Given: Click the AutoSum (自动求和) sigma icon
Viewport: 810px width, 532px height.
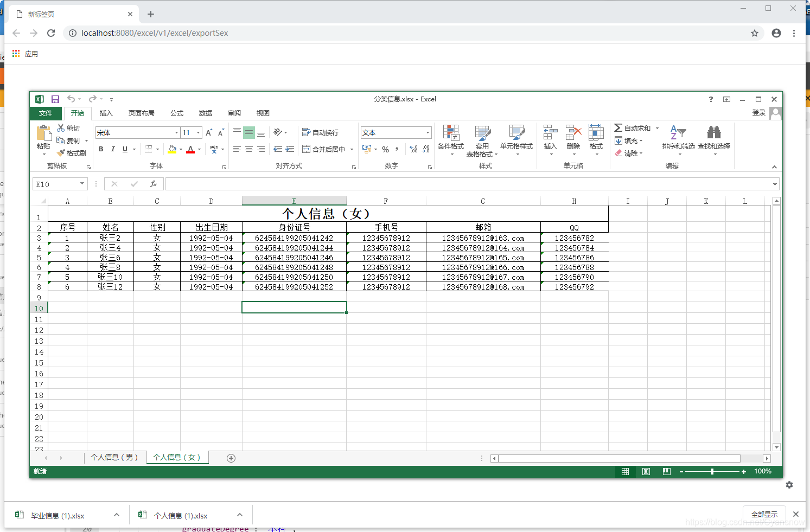Looking at the screenshot, I should [x=618, y=128].
